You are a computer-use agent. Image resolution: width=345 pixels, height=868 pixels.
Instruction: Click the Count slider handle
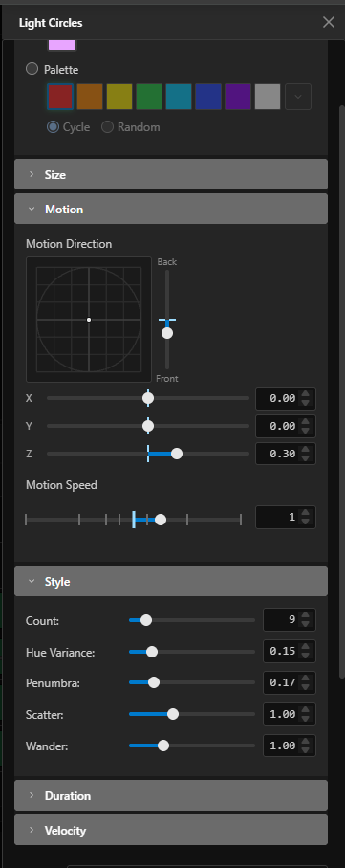tap(146, 620)
